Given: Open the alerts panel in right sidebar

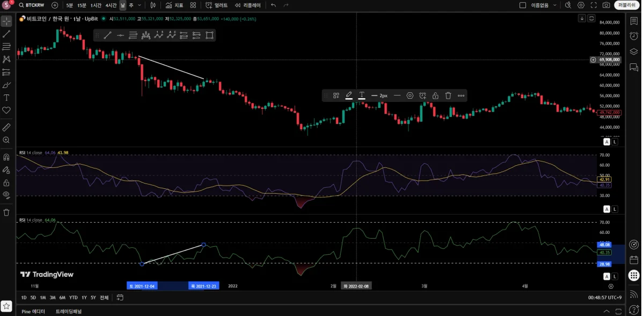Looking at the screenshot, I should coord(634,36).
